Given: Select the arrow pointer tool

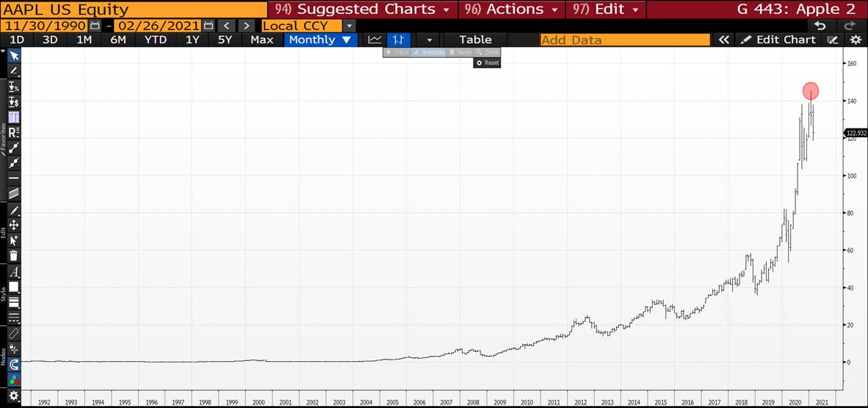Looking at the screenshot, I should (x=14, y=55).
